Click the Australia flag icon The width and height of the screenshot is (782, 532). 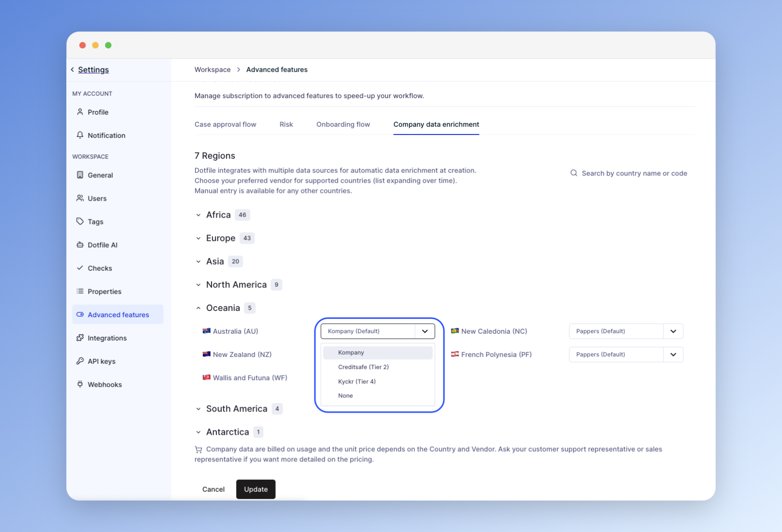pos(207,331)
